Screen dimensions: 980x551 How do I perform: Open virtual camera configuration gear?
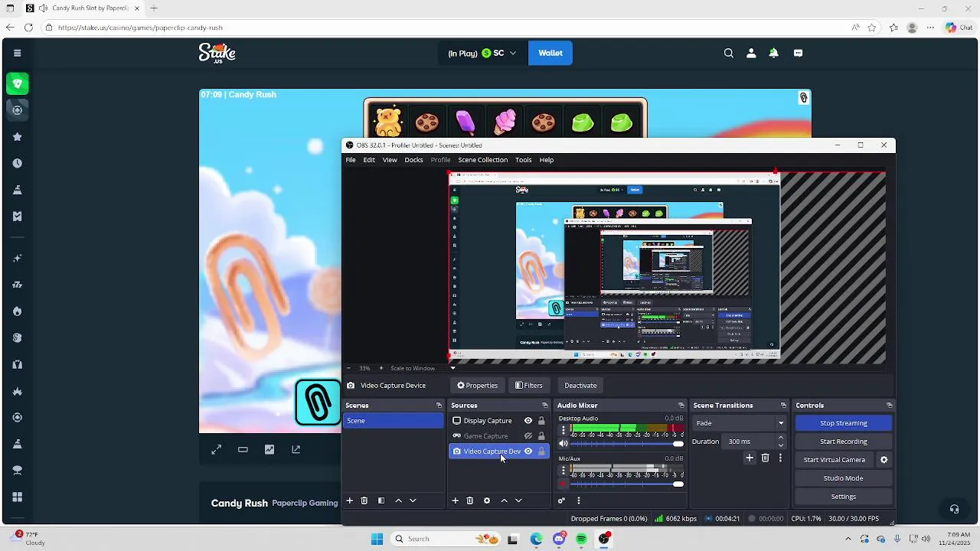884,460
